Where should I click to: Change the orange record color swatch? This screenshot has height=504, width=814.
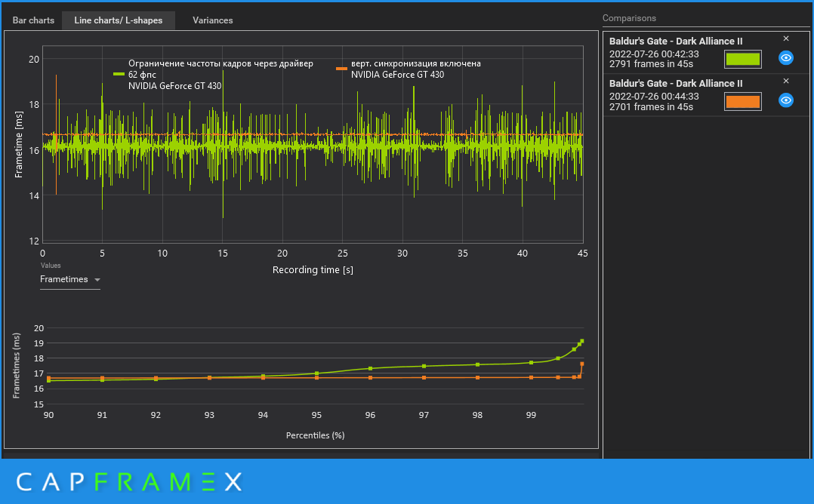pyautogui.click(x=742, y=101)
